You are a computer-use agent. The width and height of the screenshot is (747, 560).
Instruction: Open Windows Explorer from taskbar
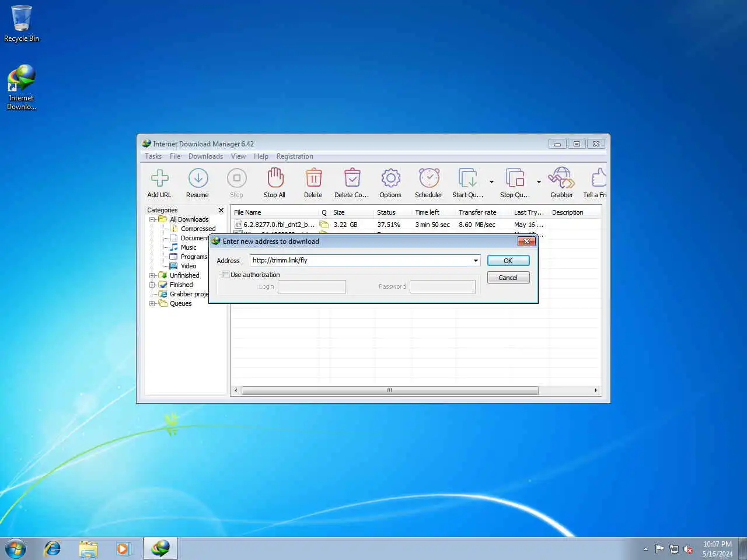click(x=88, y=548)
